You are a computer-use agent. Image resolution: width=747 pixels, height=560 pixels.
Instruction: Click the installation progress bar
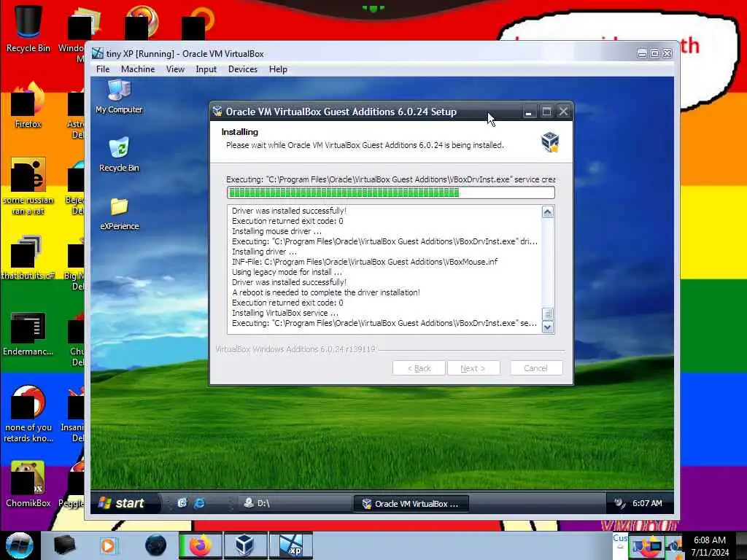[x=391, y=192]
